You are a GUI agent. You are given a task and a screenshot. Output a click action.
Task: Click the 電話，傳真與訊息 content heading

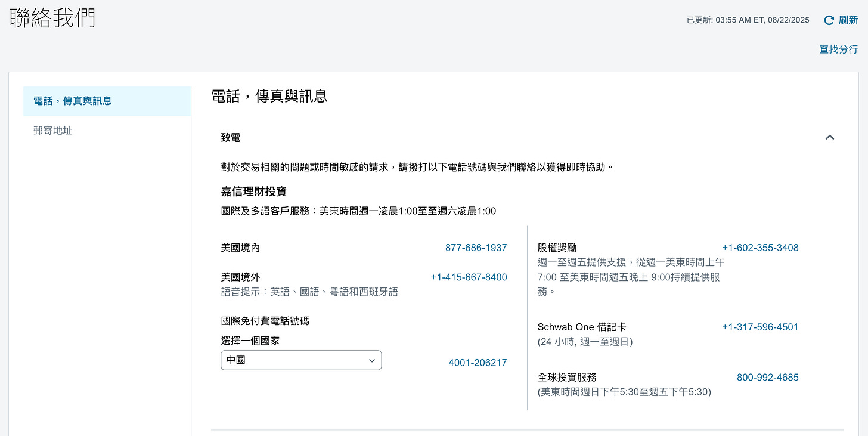[x=270, y=95]
